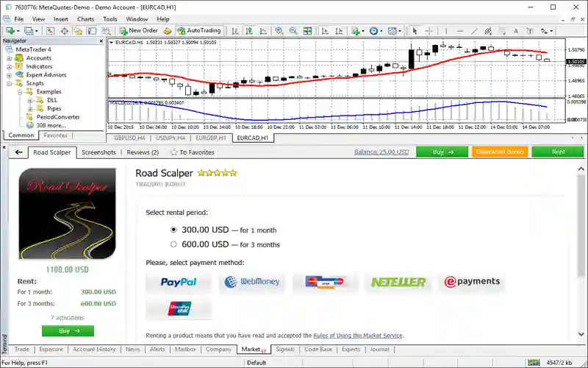Select the equidistant channel tool
The width and height of the screenshot is (588, 368).
coord(488,31)
